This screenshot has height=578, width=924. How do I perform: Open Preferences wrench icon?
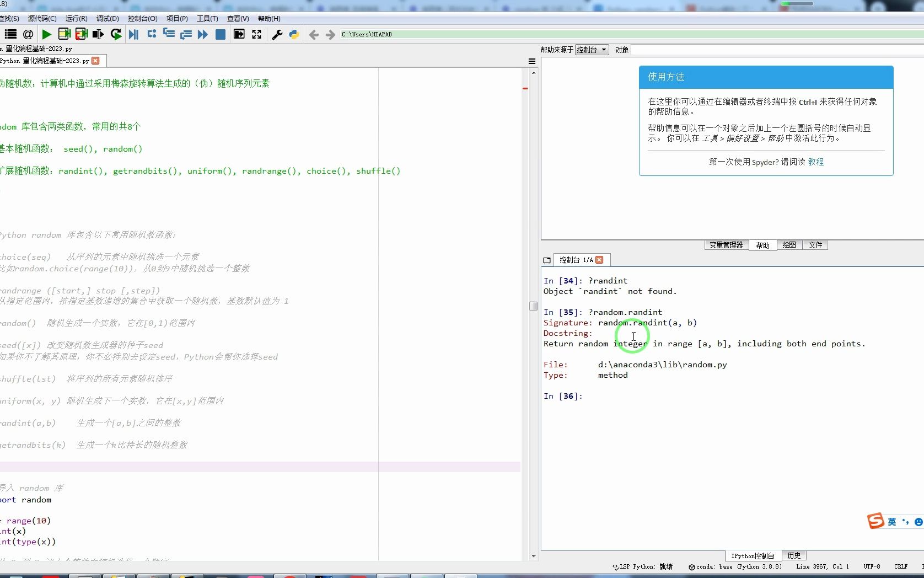277,34
